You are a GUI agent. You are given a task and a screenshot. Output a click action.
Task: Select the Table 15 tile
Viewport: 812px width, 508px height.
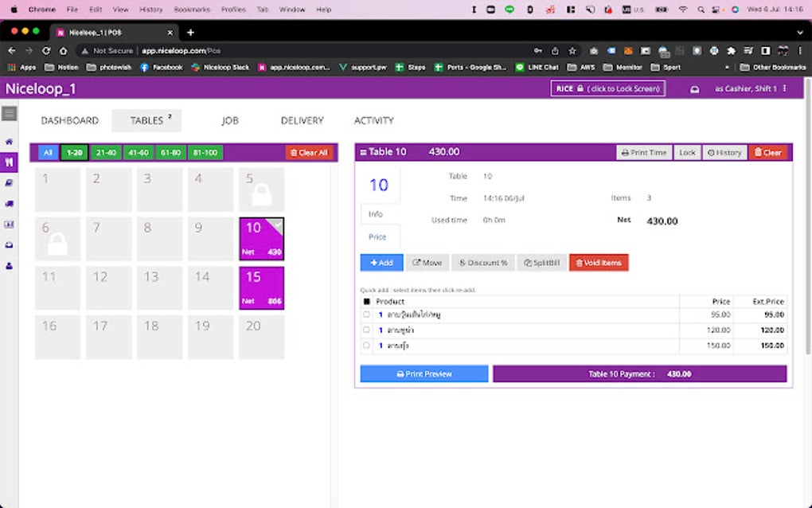(x=261, y=288)
